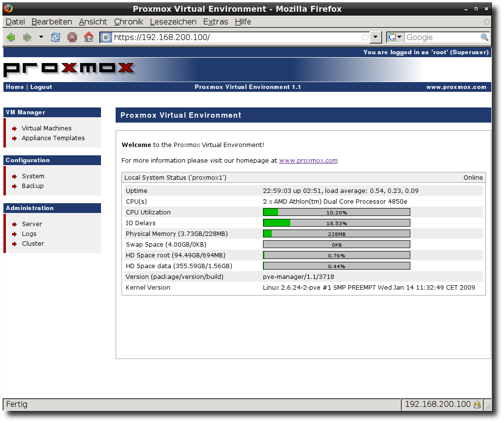
Task: Open the www.proxmox.com homepage link
Action: [308, 161]
